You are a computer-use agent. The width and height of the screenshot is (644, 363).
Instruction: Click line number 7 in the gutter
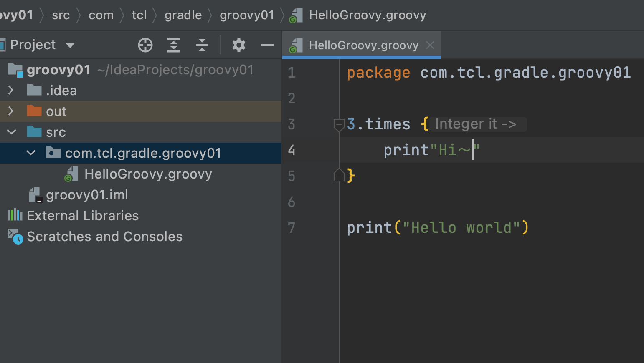point(292,228)
